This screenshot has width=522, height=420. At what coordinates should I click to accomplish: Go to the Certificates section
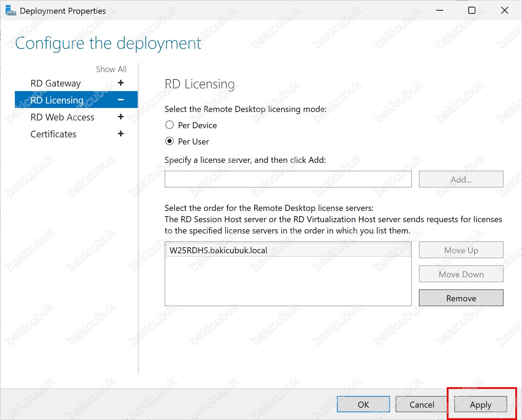click(x=53, y=134)
